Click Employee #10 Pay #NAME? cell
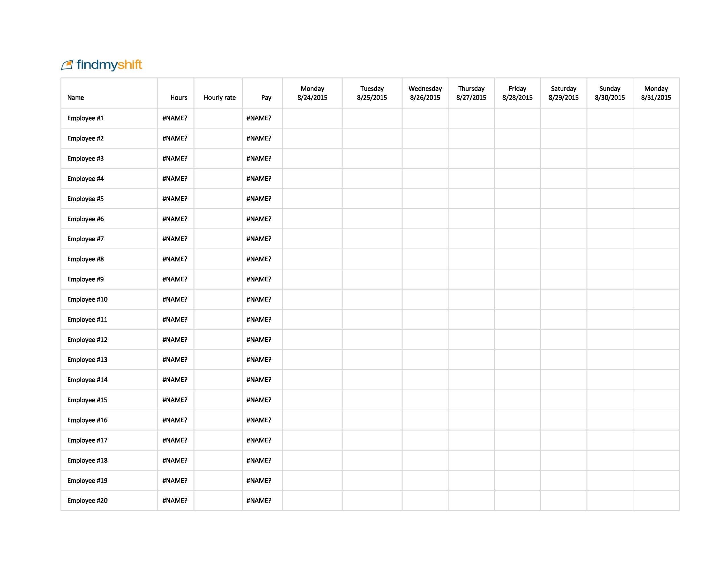This screenshot has width=728, height=562. pyautogui.click(x=259, y=299)
